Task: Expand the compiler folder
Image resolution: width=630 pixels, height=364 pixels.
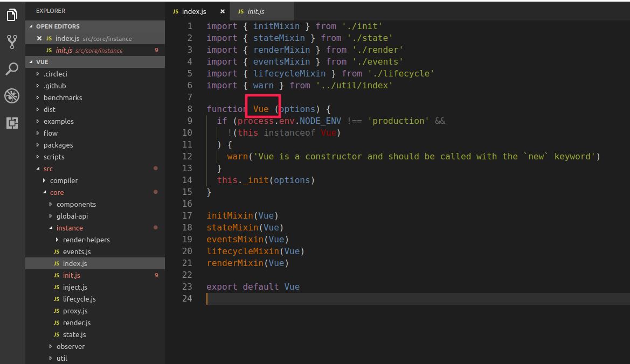Action: (x=64, y=180)
